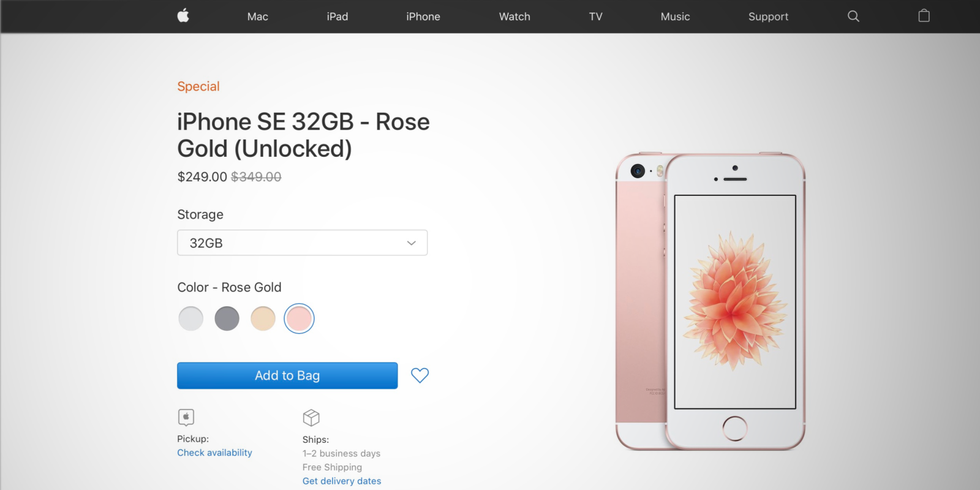
Task: Open the iPhone navigation item
Action: 423,17
